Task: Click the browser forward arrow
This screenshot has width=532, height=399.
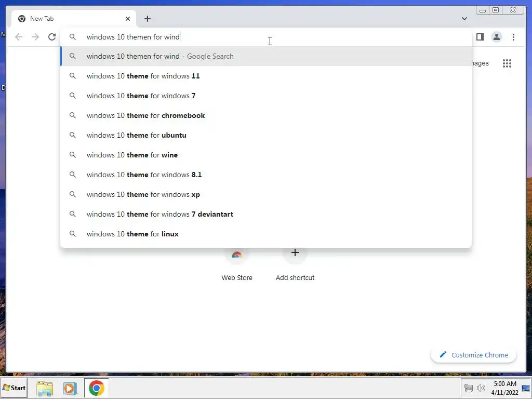Action: [35, 37]
